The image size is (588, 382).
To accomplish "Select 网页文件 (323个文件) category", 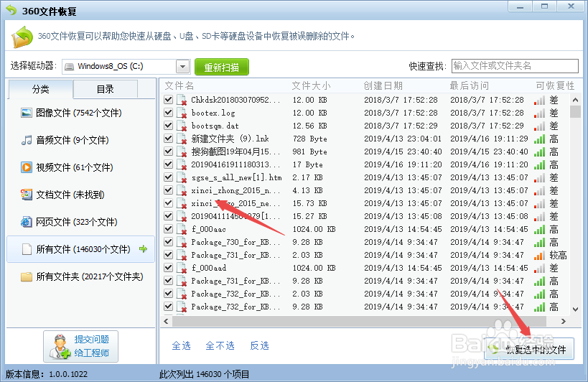I will 80,222.
